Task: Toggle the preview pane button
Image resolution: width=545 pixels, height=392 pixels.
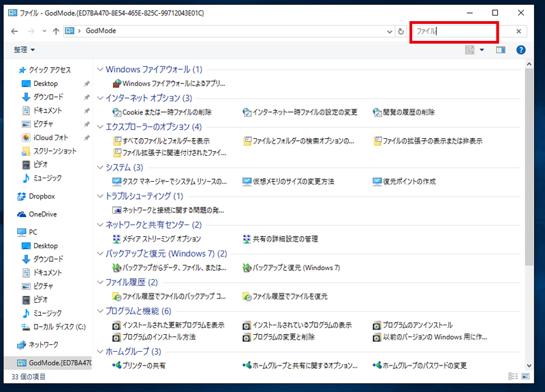Action: pyautogui.click(x=501, y=50)
